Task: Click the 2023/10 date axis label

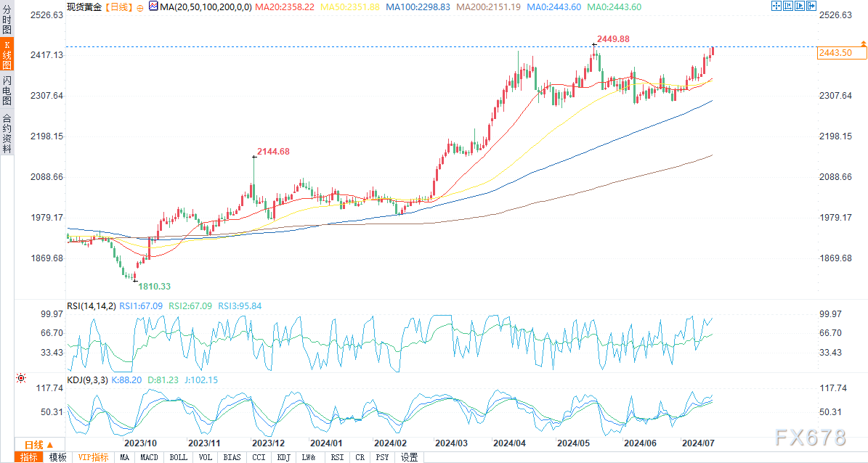Action: click(140, 443)
